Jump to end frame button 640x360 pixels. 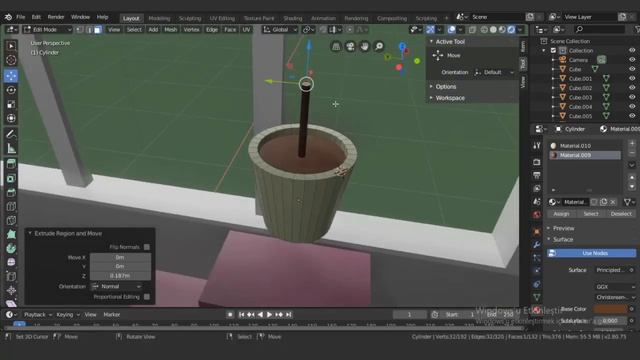289,315
